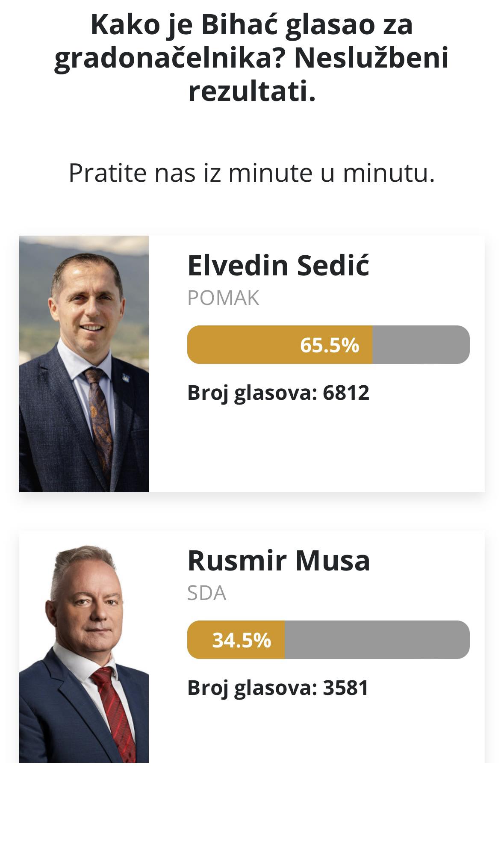This screenshot has height=848, width=504.
Task: Click 'Broj glasova: 6812' vote count
Action: [278, 393]
